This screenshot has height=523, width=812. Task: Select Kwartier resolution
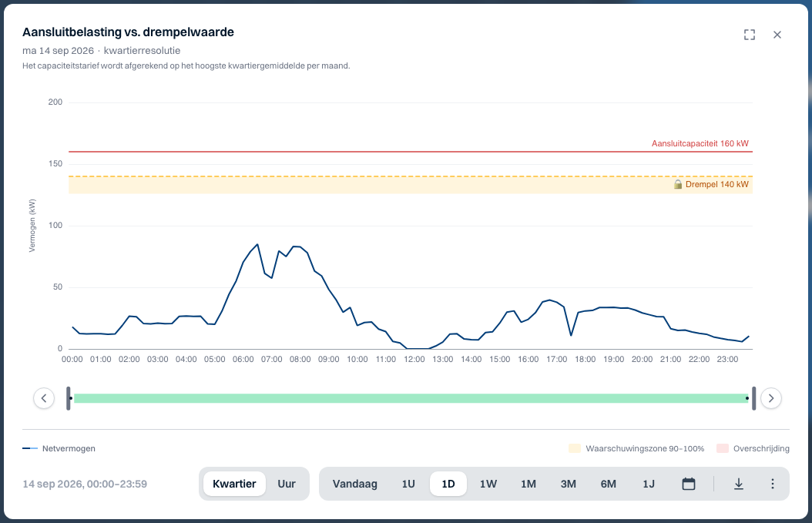tap(234, 484)
